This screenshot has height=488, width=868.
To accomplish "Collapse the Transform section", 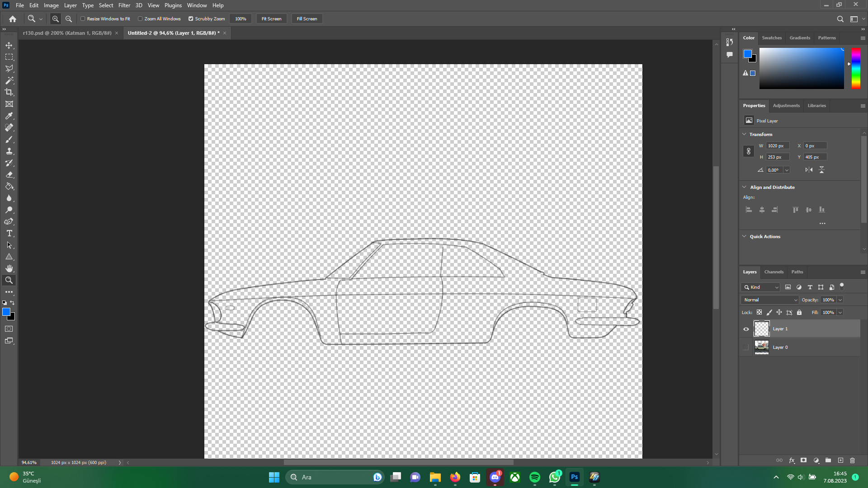I will click(x=745, y=134).
